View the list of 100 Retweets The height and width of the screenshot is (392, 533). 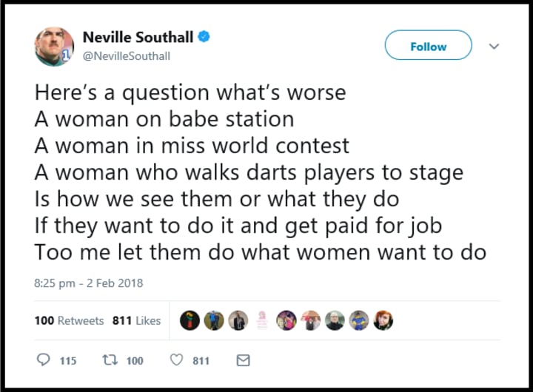[x=70, y=320]
